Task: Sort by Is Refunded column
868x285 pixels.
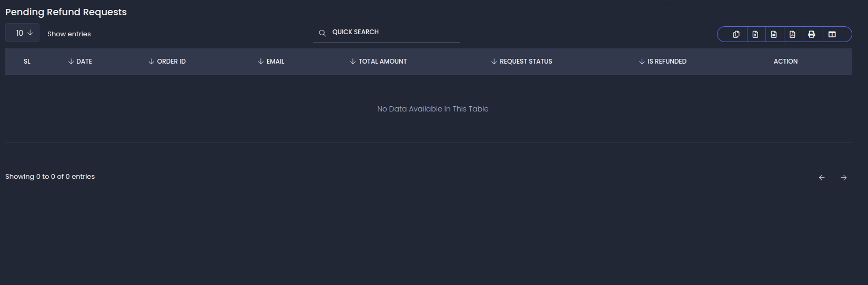Action: coord(662,62)
